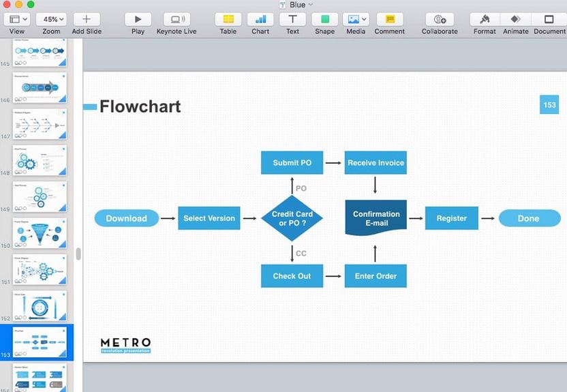Image resolution: width=567 pixels, height=392 pixels.
Task: Start the slideshow with Play
Action: pos(138,19)
